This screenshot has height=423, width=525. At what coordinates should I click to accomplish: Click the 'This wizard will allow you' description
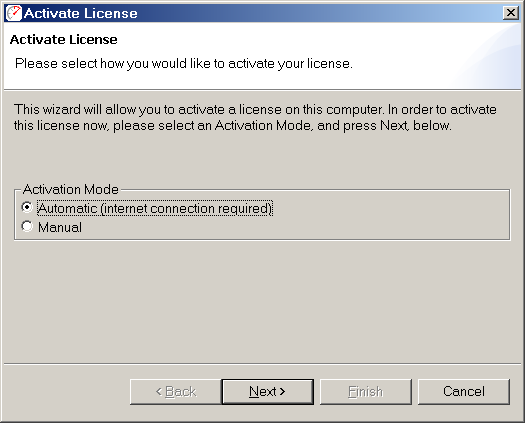(x=255, y=110)
